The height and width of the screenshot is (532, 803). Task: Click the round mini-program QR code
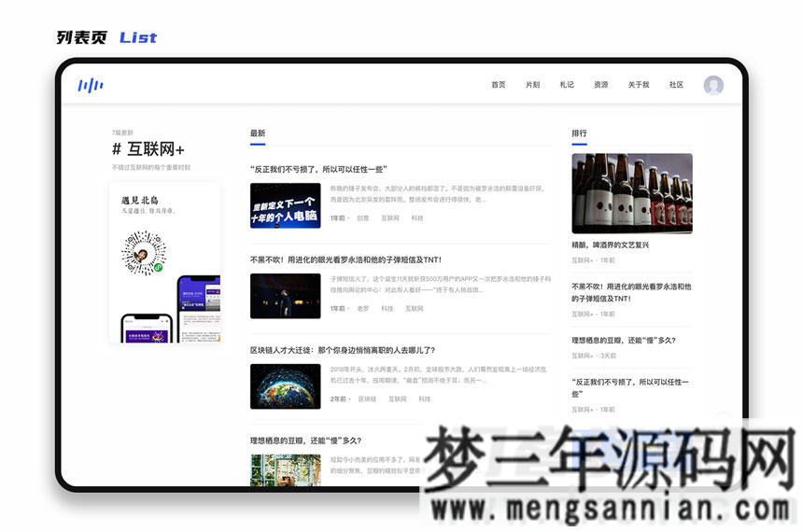point(144,253)
